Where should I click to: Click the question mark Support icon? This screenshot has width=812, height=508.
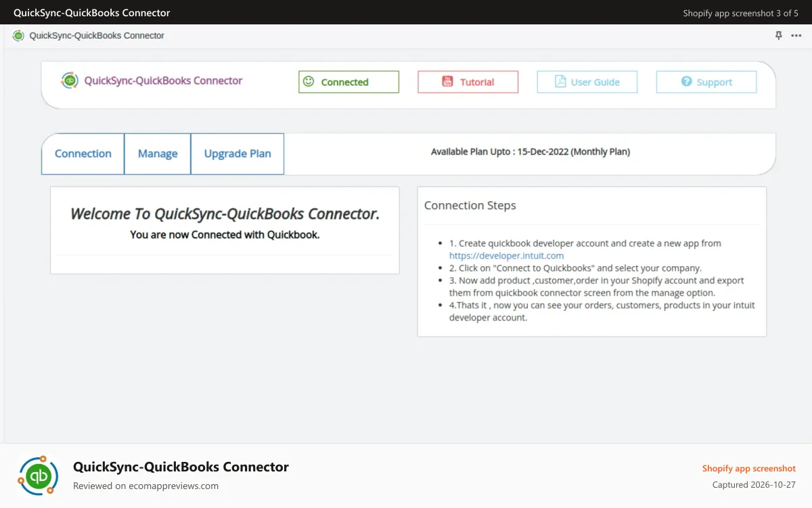coord(686,81)
